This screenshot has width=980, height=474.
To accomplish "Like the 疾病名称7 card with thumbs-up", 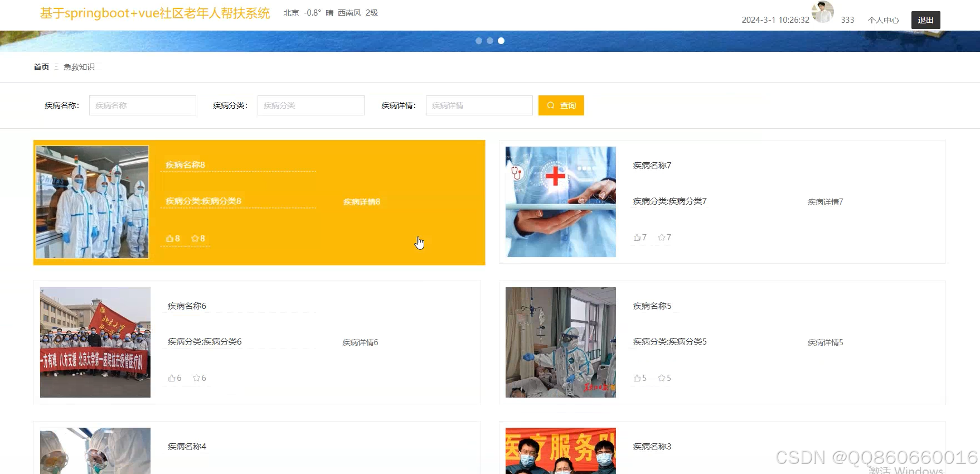I will coord(637,238).
